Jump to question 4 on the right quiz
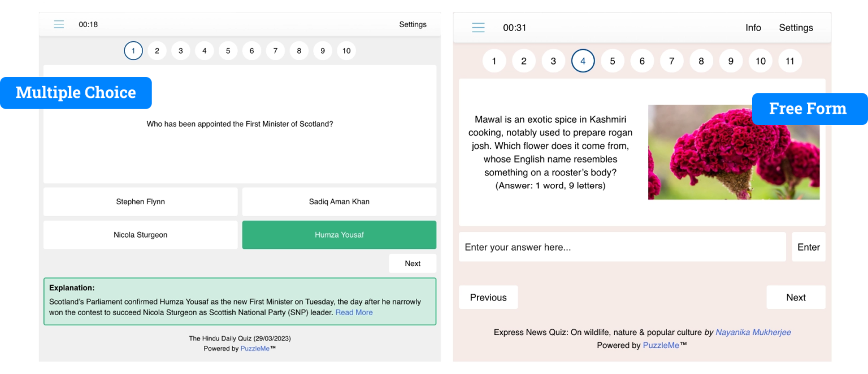Screen dimensions: 868x374 click(x=583, y=61)
